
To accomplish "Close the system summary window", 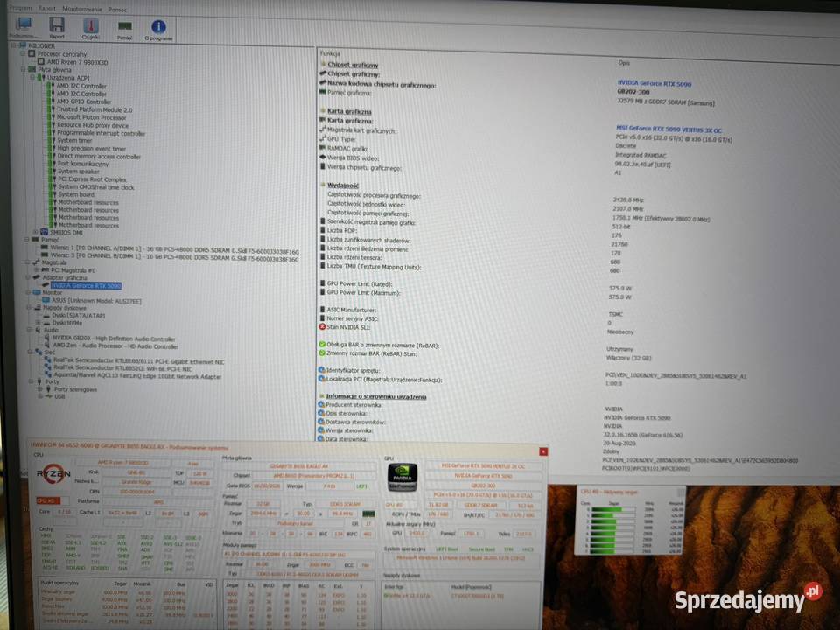I will pos(543,451).
